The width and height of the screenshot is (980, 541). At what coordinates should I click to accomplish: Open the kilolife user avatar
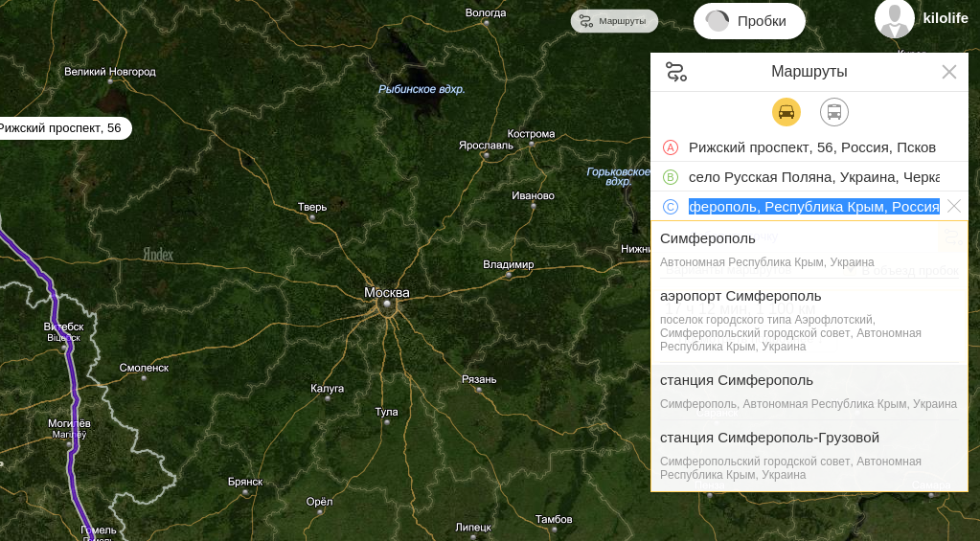click(895, 19)
